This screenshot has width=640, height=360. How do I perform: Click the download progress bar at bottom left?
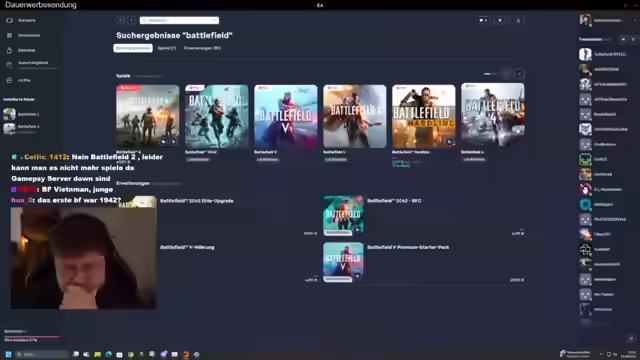pos(31,337)
